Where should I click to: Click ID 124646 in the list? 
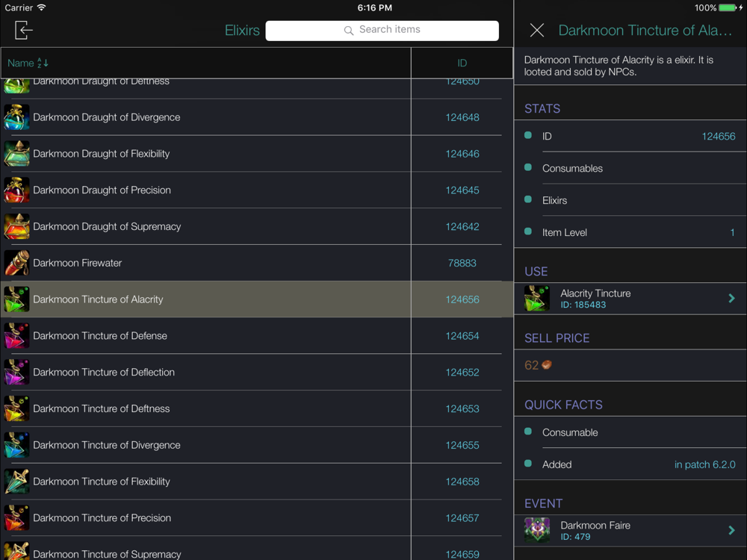[x=462, y=153]
